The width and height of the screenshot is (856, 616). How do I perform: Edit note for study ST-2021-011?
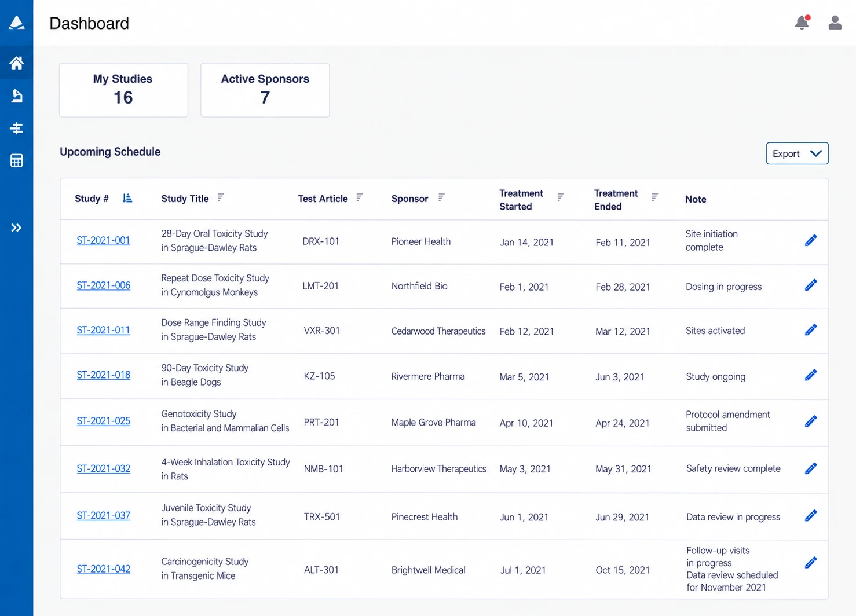(x=811, y=330)
